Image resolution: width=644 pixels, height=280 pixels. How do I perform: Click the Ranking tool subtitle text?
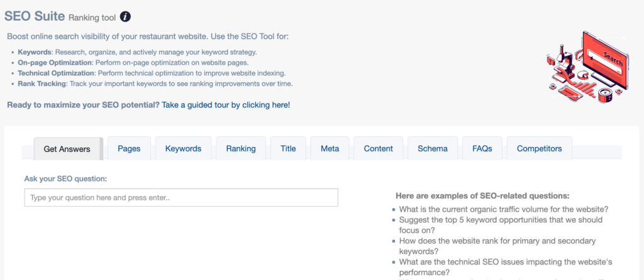91,18
